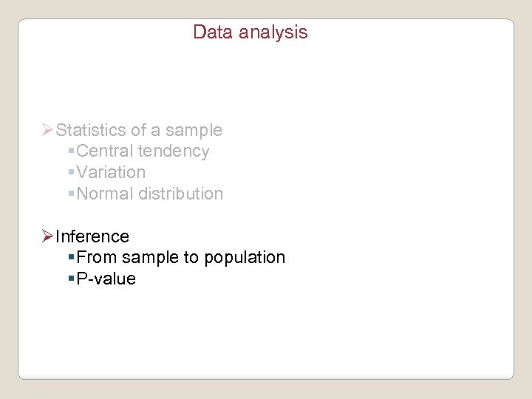Click the arrow bullet before Statistics of a sample

(x=48, y=131)
